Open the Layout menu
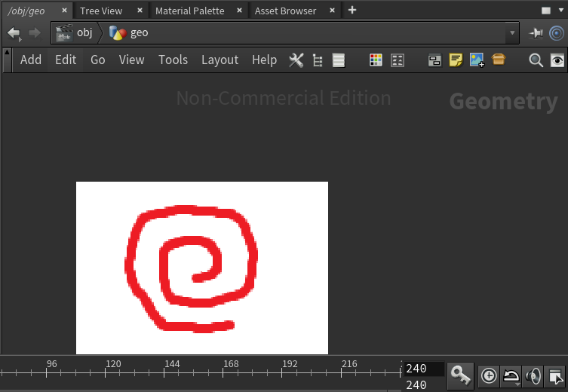Image resolution: width=568 pixels, height=392 pixels. pyautogui.click(x=220, y=60)
